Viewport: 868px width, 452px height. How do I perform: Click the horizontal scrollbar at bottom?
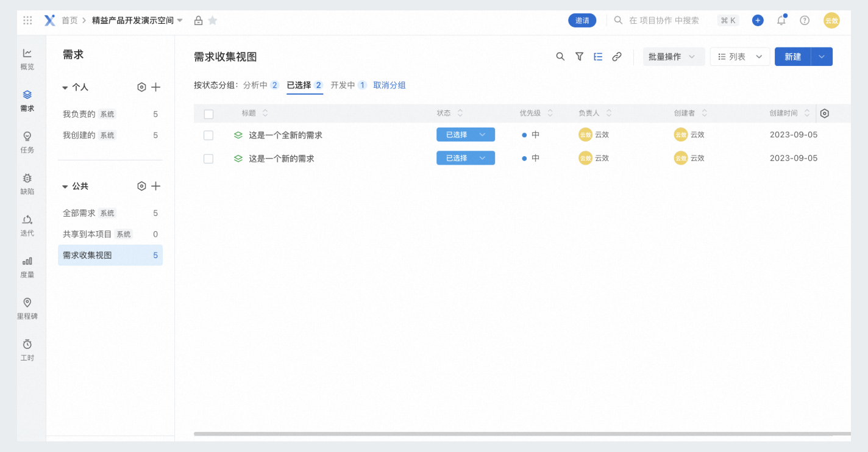coord(522,434)
